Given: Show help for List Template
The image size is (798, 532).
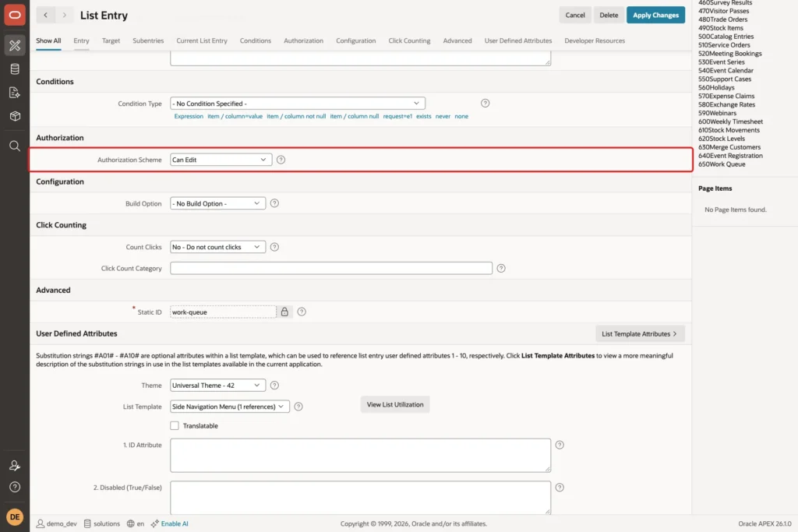Looking at the screenshot, I should click(x=298, y=407).
